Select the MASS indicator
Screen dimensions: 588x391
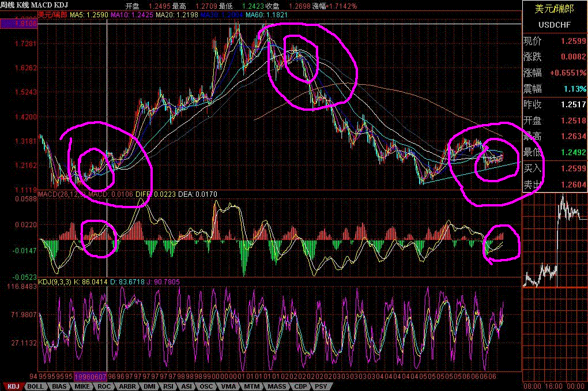click(276, 387)
